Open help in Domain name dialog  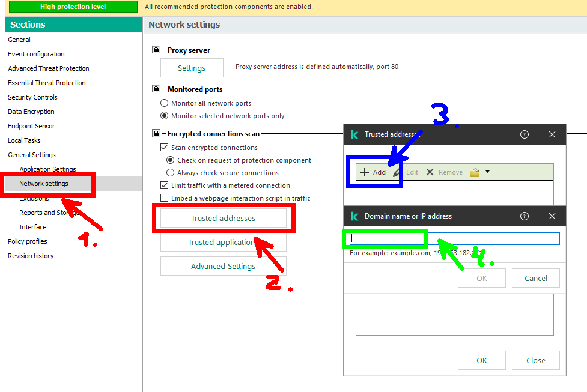pyautogui.click(x=525, y=216)
